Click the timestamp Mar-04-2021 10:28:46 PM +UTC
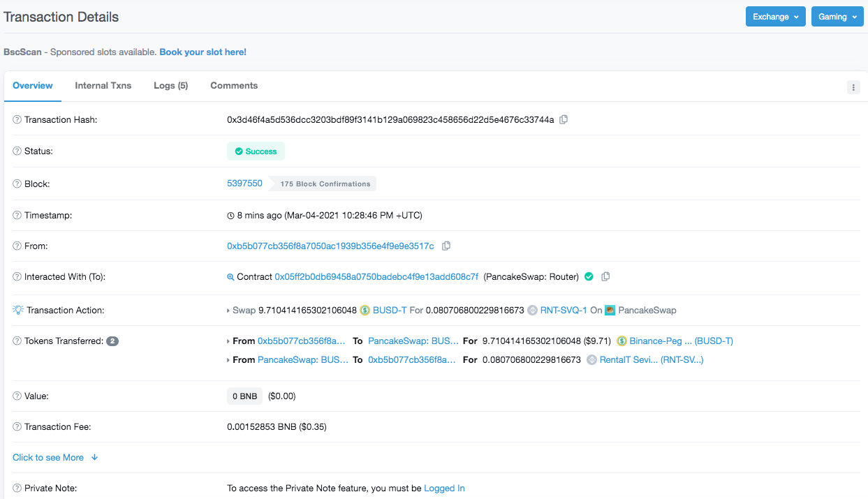 [x=353, y=215]
